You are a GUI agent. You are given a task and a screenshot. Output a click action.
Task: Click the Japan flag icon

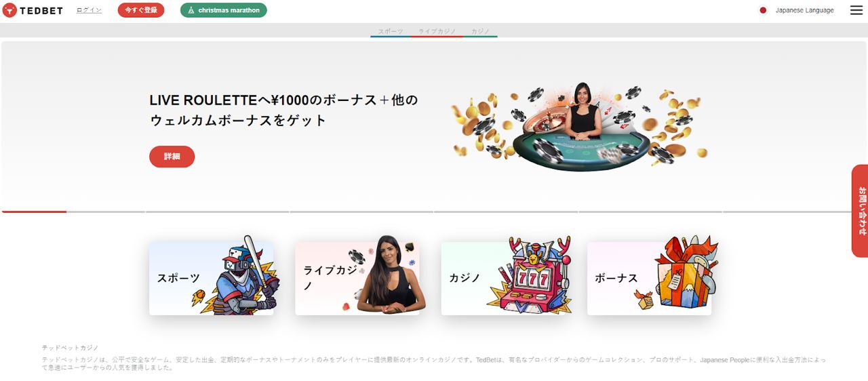tap(763, 10)
